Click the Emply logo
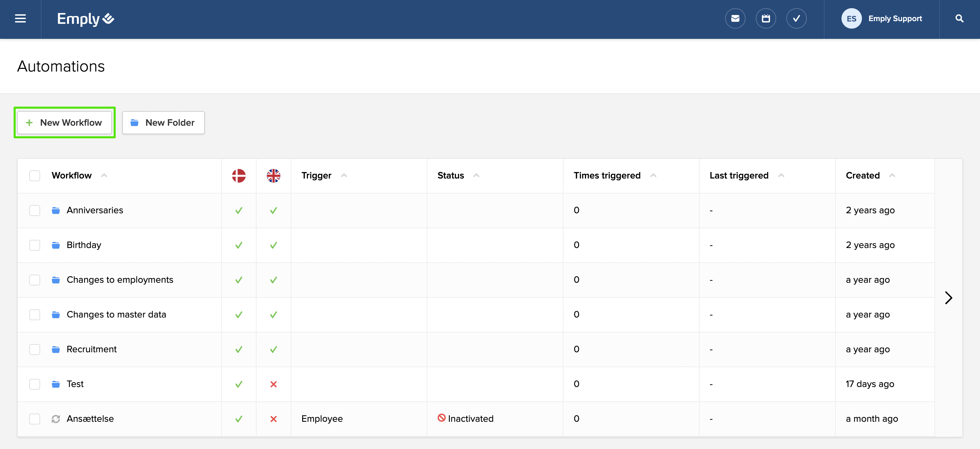This screenshot has width=980, height=449. (x=85, y=19)
